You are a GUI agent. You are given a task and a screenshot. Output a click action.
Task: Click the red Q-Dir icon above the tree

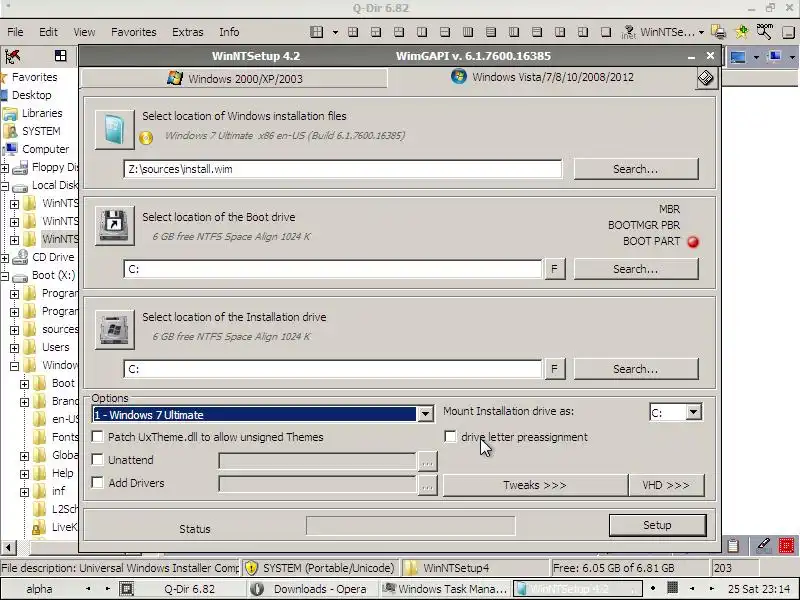[x=13, y=56]
